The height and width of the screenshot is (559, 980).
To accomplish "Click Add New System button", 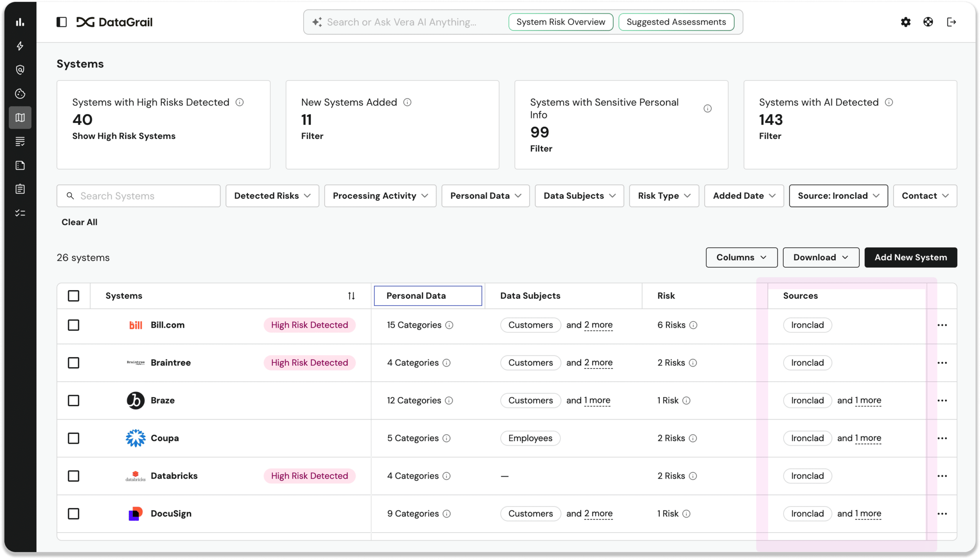I will coord(910,257).
